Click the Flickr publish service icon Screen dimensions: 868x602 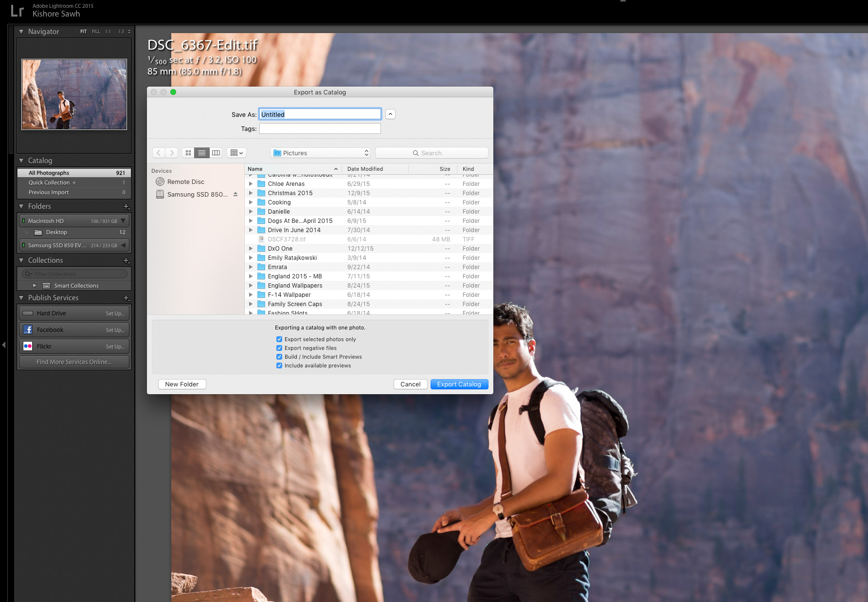tap(29, 346)
